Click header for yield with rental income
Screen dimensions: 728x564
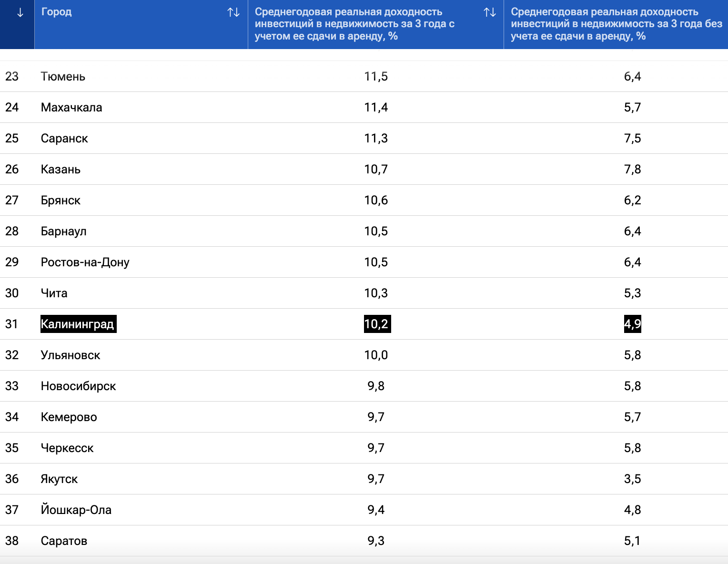click(376, 24)
